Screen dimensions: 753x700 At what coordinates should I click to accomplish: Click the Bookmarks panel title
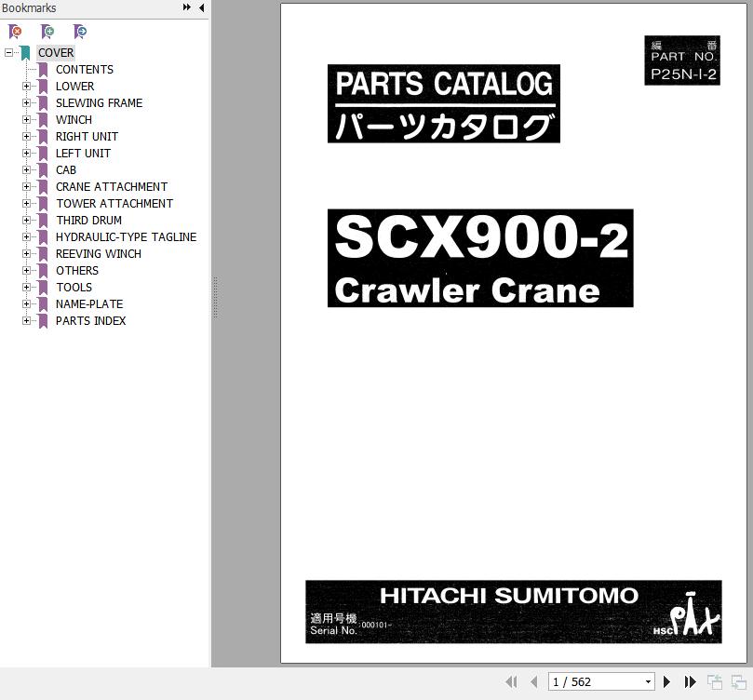pos(29,7)
